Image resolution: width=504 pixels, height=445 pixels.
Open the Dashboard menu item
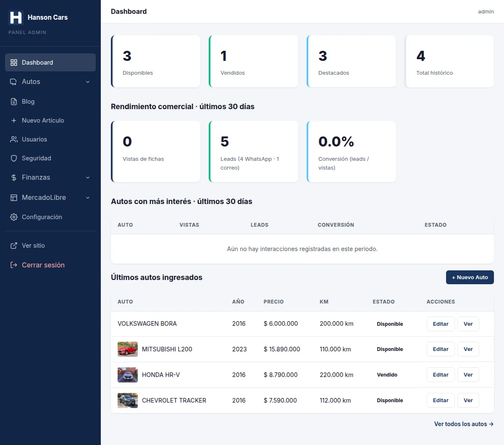[50, 63]
